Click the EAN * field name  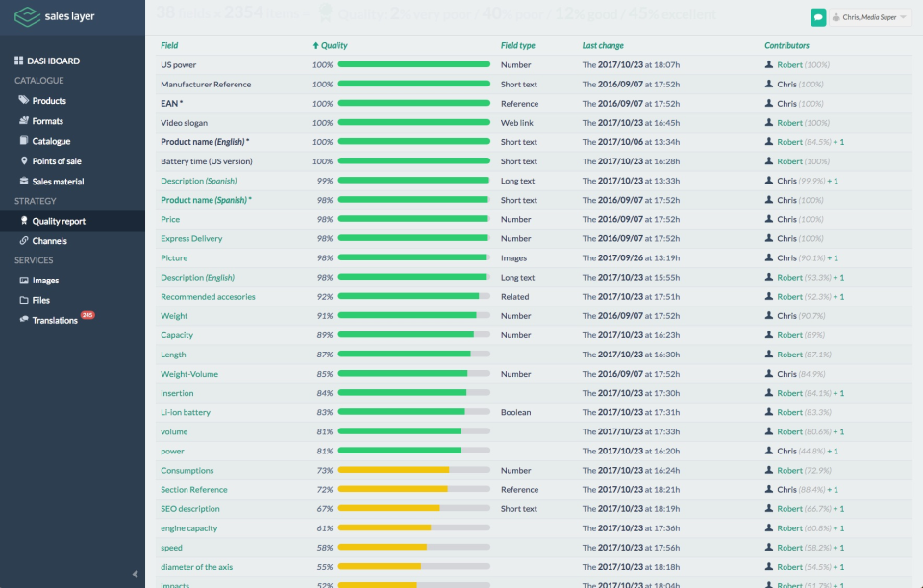[171, 104]
